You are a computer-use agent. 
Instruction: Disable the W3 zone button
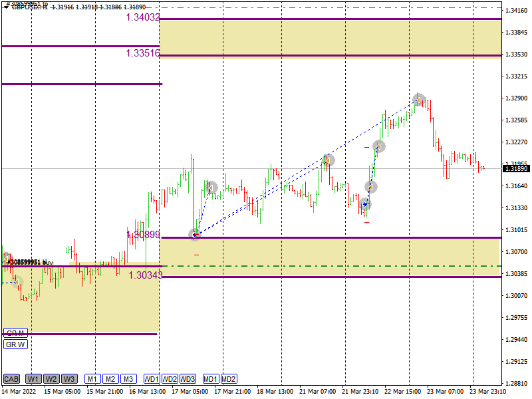(x=69, y=379)
